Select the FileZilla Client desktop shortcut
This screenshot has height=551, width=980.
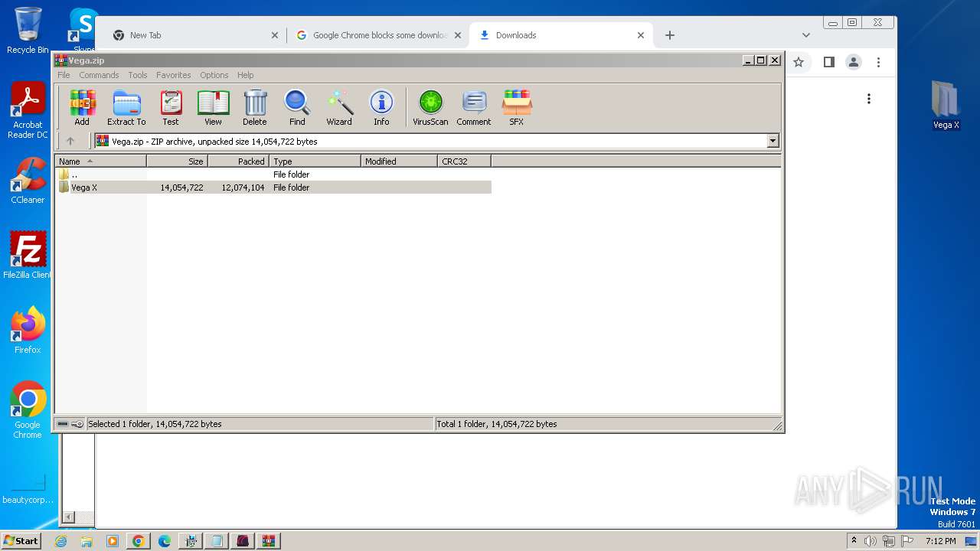tap(28, 256)
